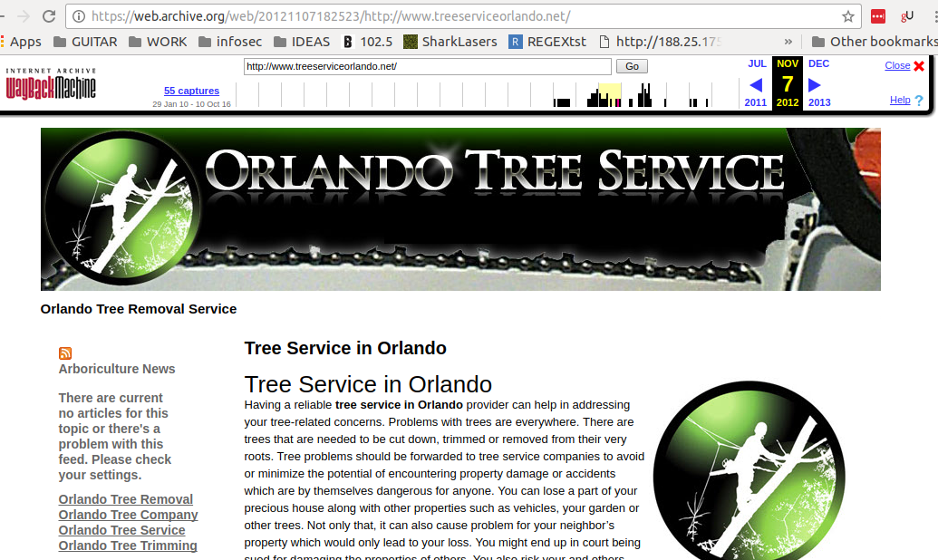Click the Wayback Machine logo
Viewport: 938px width, 560px height.
tap(51, 84)
